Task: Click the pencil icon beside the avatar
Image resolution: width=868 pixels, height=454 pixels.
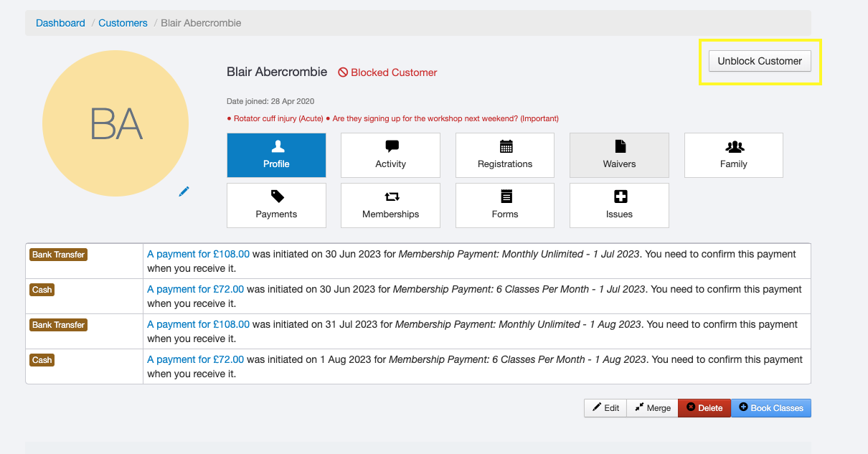Action: [x=184, y=191]
